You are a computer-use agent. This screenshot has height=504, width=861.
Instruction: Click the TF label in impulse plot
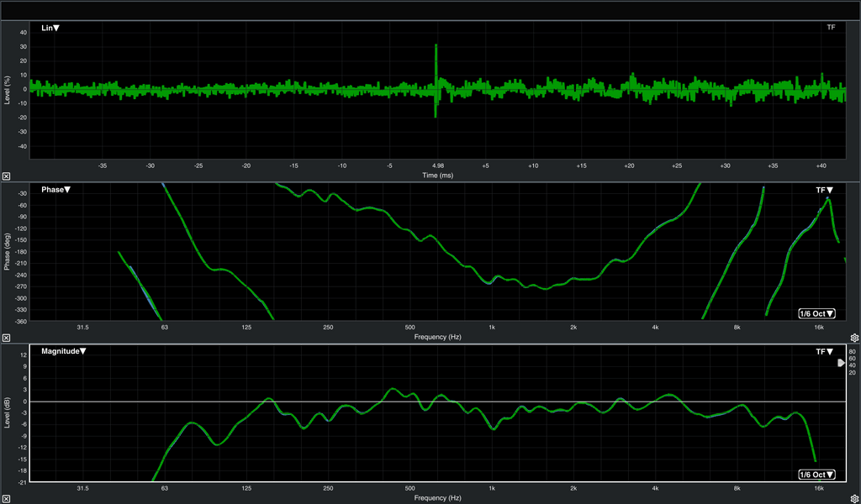point(831,28)
